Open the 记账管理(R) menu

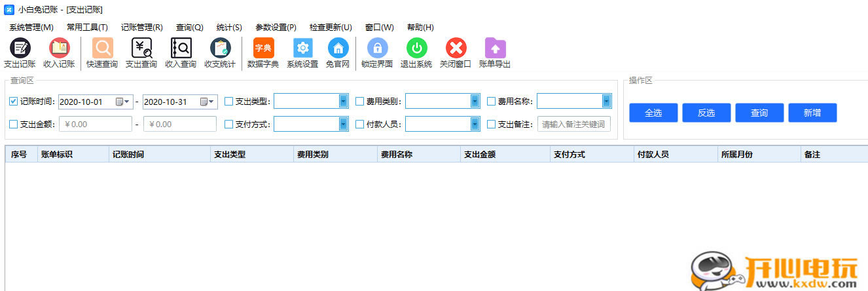click(x=141, y=28)
